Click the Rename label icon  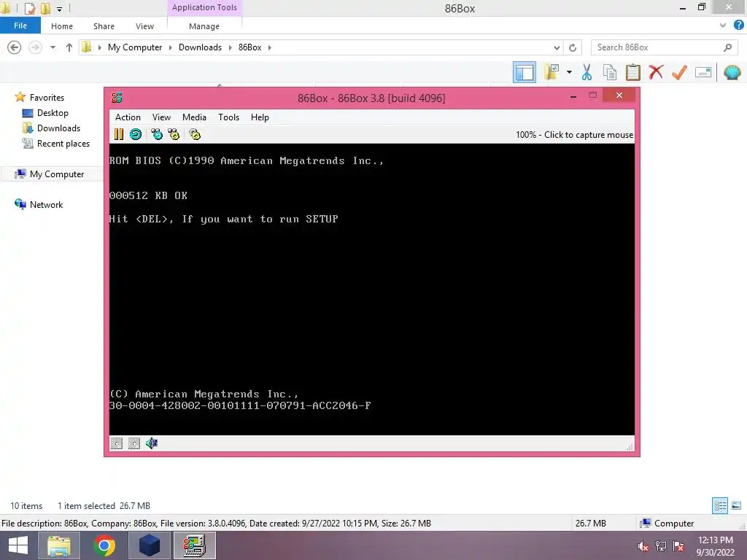703,72
